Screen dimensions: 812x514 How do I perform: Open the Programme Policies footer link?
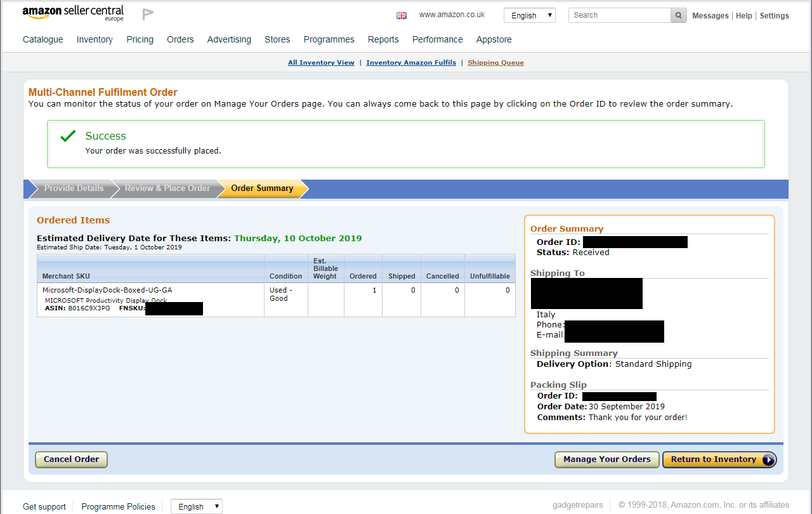tap(118, 507)
